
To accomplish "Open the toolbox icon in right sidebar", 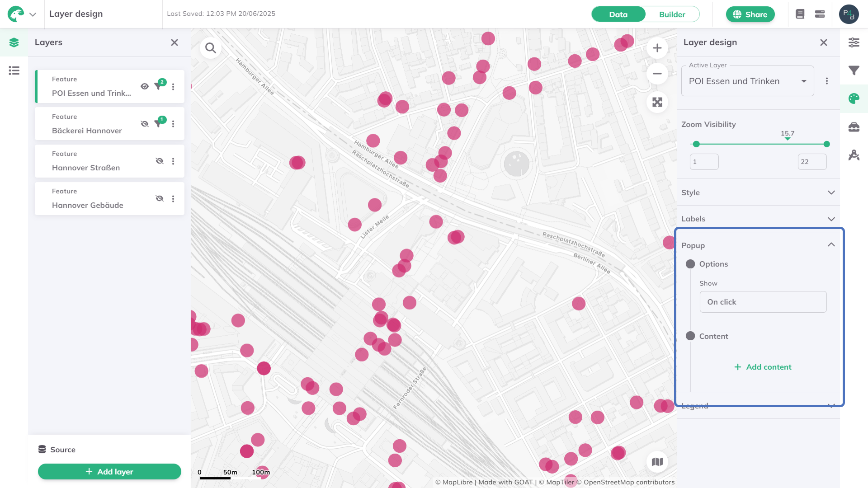I will (x=854, y=127).
